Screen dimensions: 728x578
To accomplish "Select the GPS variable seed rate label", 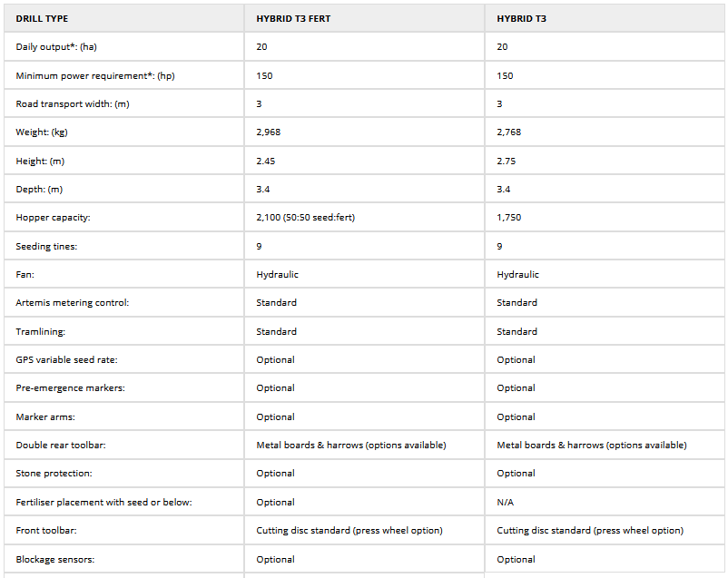I will point(66,359).
